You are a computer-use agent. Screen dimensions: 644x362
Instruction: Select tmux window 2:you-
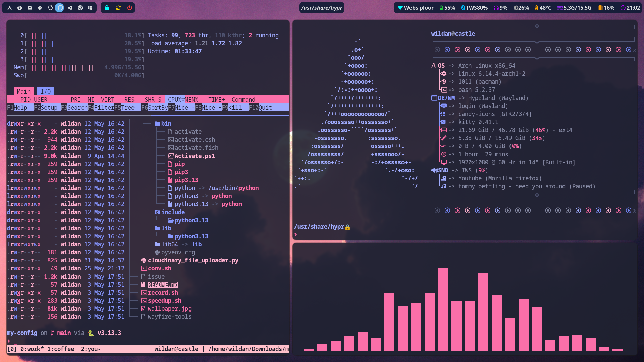pyautogui.click(x=91, y=349)
